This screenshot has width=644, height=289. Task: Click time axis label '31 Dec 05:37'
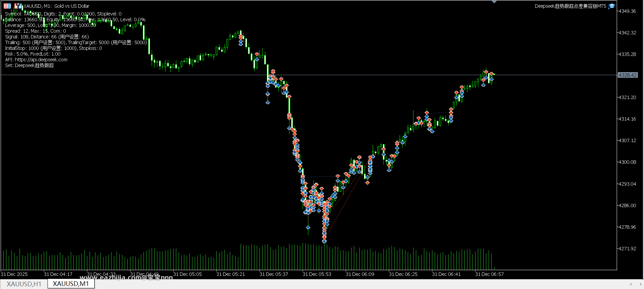(x=274, y=274)
